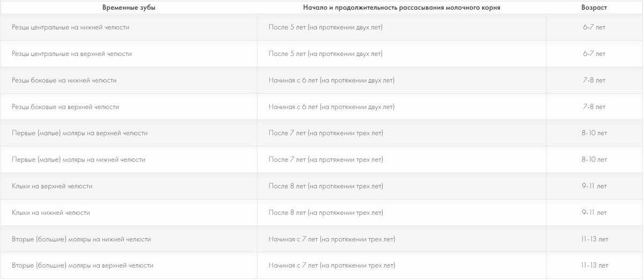Click age '11-13 лет' for upper second molars
Viewport: 644px width, 280px height.
pyautogui.click(x=594, y=265)
